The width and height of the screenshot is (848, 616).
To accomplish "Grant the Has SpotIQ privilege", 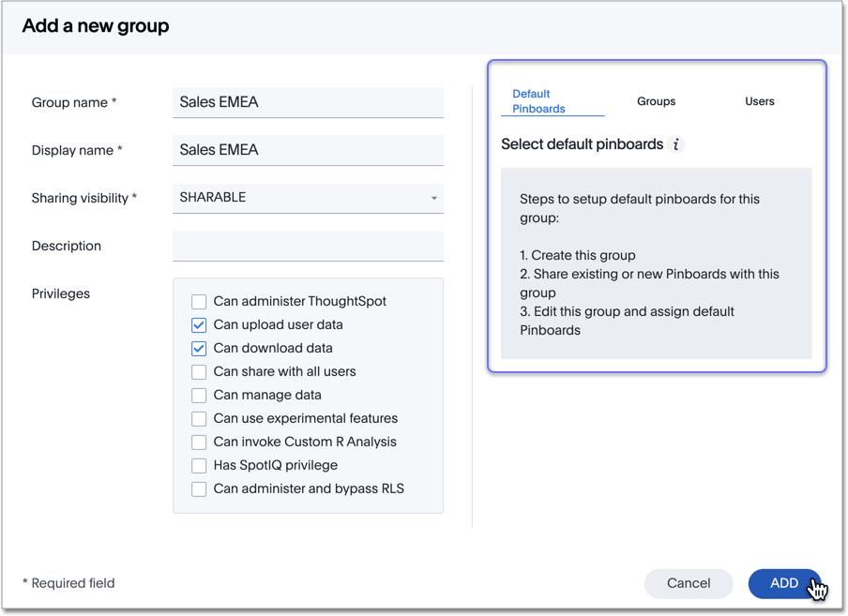I will point(199,465).
